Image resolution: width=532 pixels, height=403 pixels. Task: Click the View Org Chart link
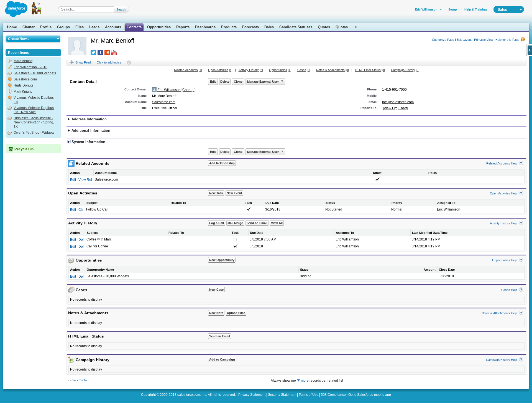395,108
